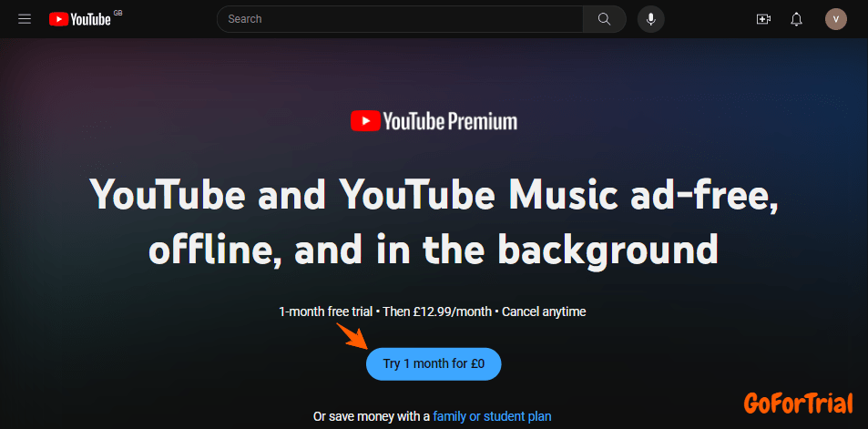Focus the Search input field

[400, 19]
